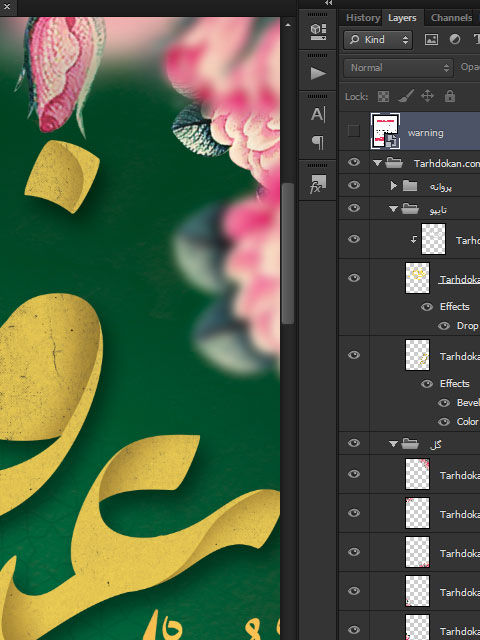Collapse the گل group
This screenshot has width=480, height=640.
(393, 444)
